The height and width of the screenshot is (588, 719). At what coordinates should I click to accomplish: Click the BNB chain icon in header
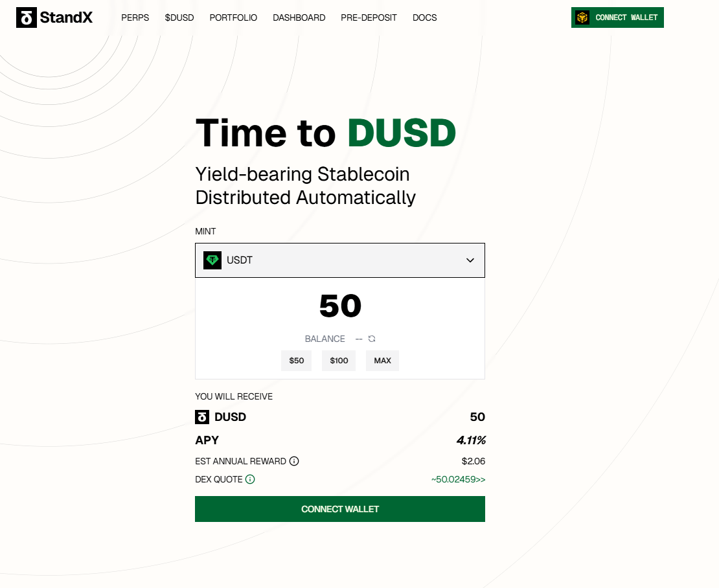(x=582, y=17)
